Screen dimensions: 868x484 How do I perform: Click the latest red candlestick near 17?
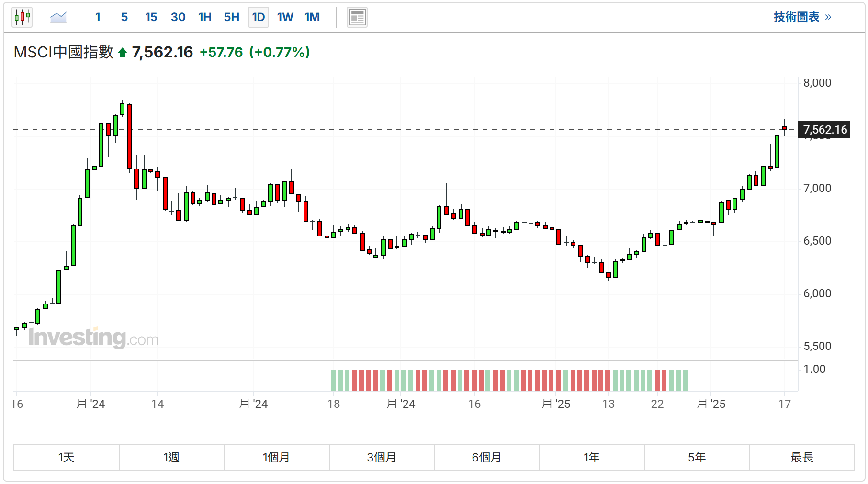click(x=785, y=128)
